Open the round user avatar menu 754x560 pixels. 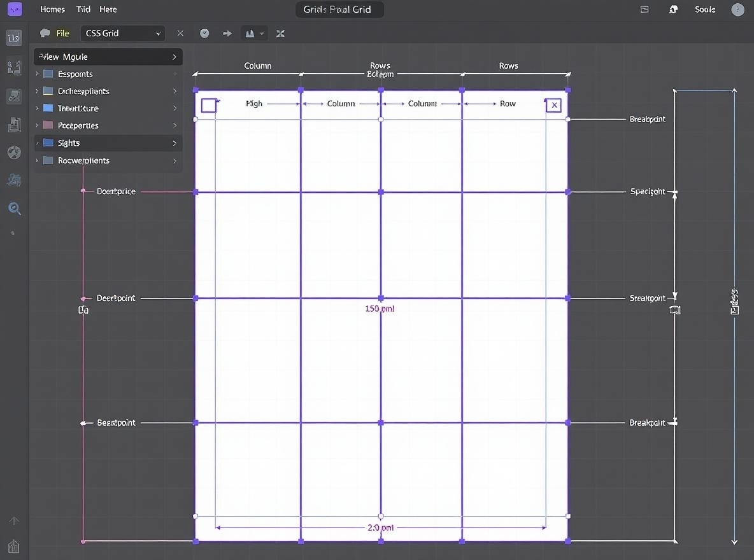point(737,9)
